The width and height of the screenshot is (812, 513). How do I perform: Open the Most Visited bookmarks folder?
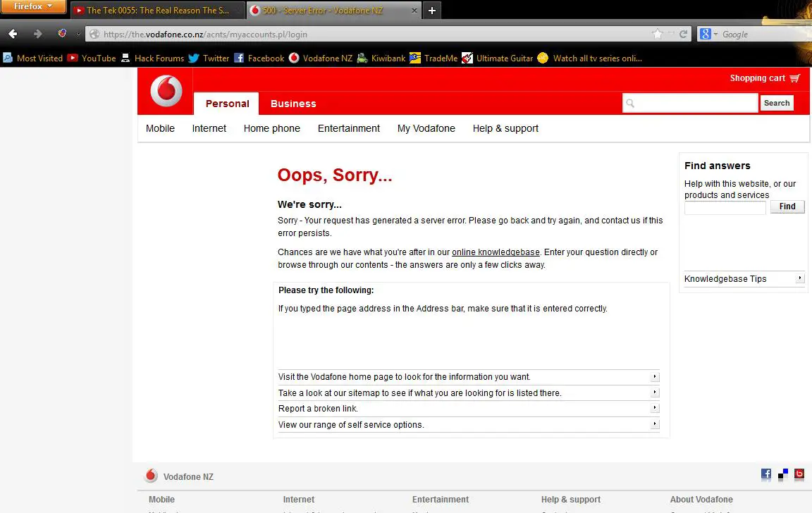pyautogui.click(x=32, y=58)
